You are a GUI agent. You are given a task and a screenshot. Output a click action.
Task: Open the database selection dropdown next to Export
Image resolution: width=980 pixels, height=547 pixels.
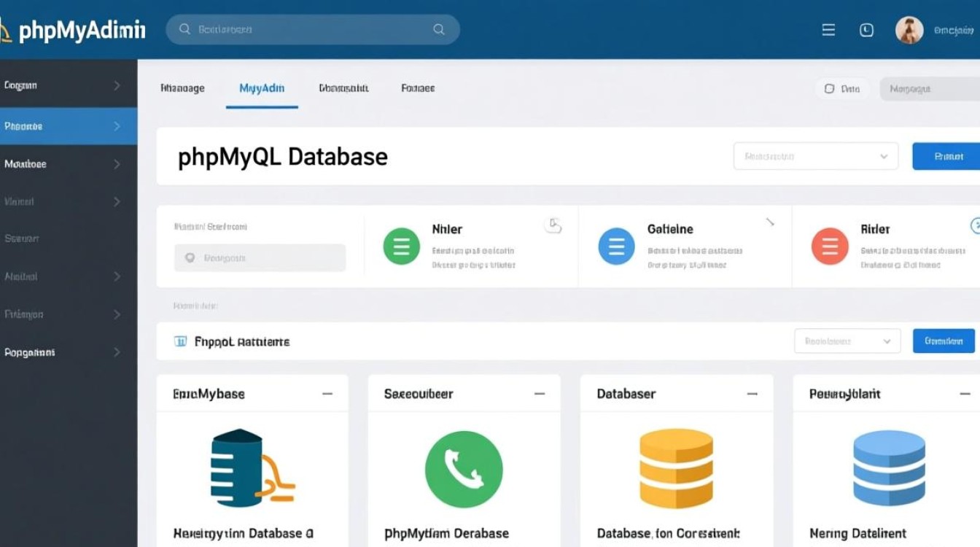(x=815, y=156)
